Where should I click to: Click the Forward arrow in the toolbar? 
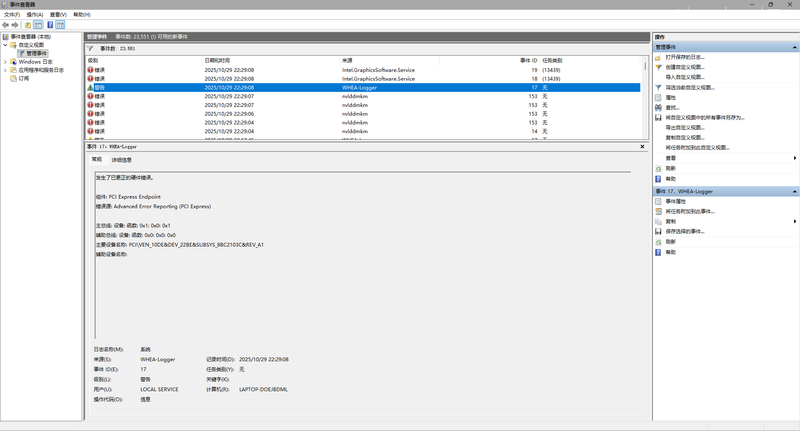[x=17, y=24]
